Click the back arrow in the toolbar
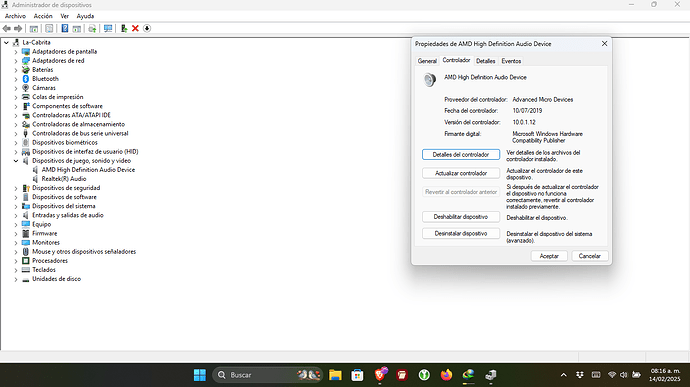The image size is (690, 387). click(7, 28)
